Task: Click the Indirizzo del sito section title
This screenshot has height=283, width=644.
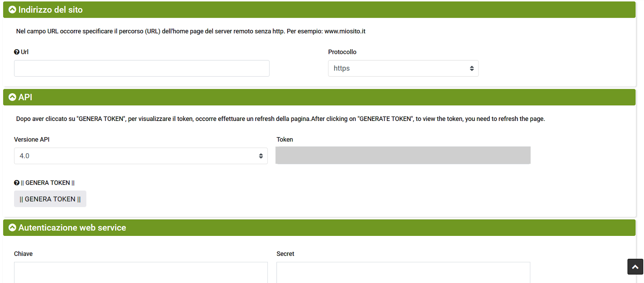Action: coord(50,10)
